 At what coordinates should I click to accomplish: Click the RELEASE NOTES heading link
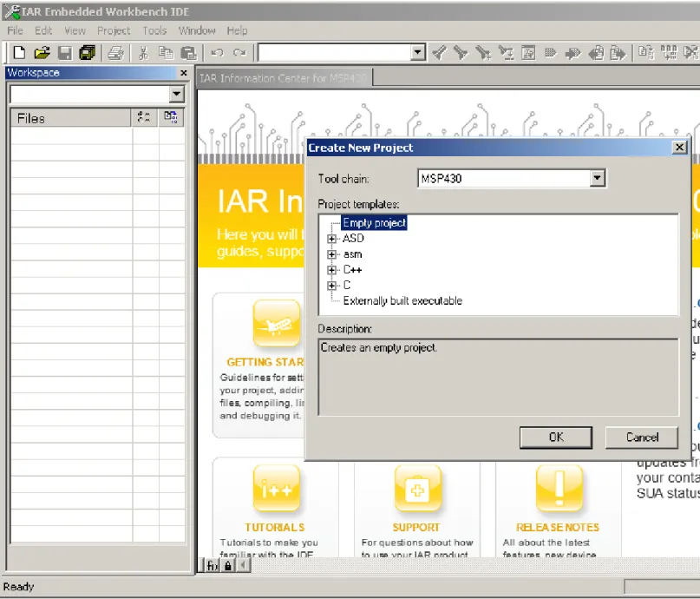coord(558,528)
